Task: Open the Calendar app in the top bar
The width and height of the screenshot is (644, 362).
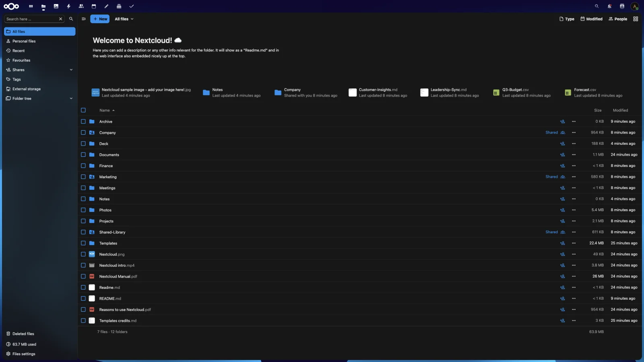Action: point(94,6)
